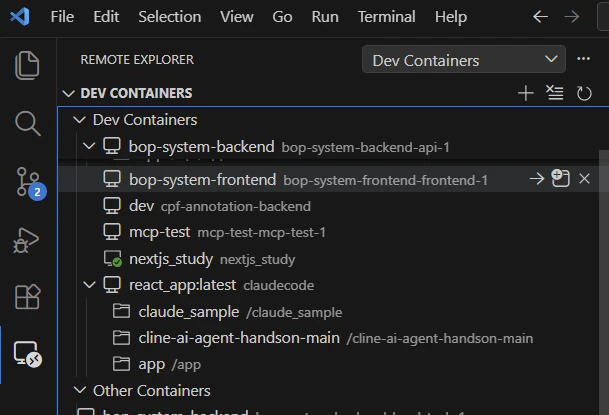The image size is (609, 415).
Task: Click the mcp-test monitor icon
Action: point(112,232)
